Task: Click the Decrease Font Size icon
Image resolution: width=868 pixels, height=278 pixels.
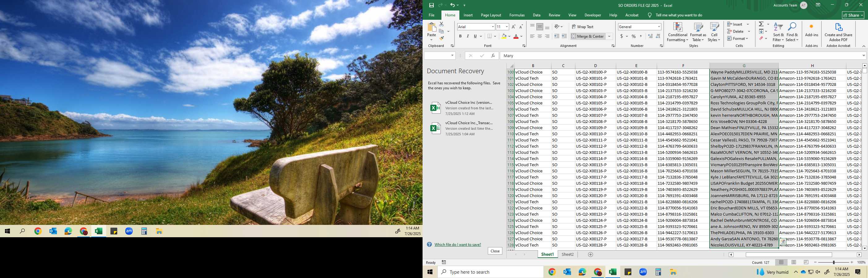Action: 521,27
